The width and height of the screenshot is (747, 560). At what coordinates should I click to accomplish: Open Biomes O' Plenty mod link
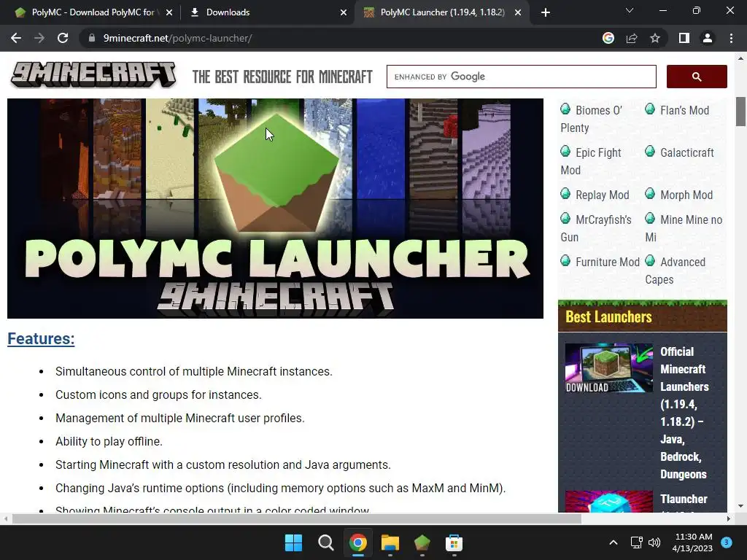[591, 119]
